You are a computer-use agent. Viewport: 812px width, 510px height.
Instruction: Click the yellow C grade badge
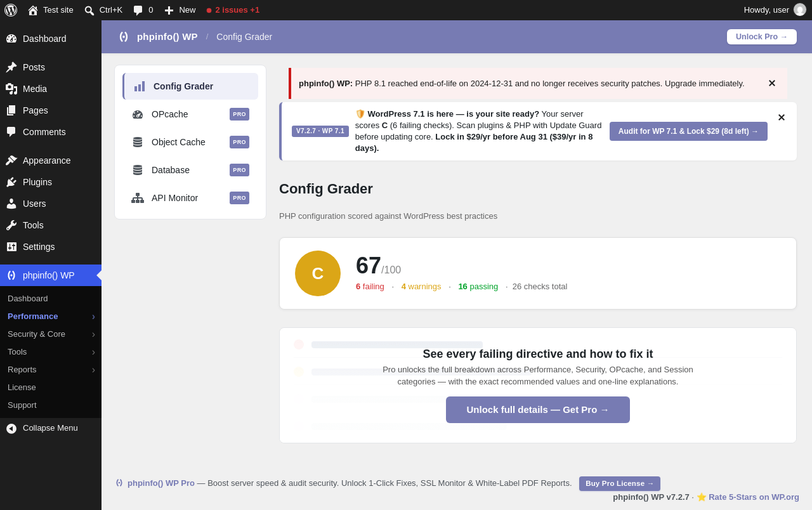[318, 273]
